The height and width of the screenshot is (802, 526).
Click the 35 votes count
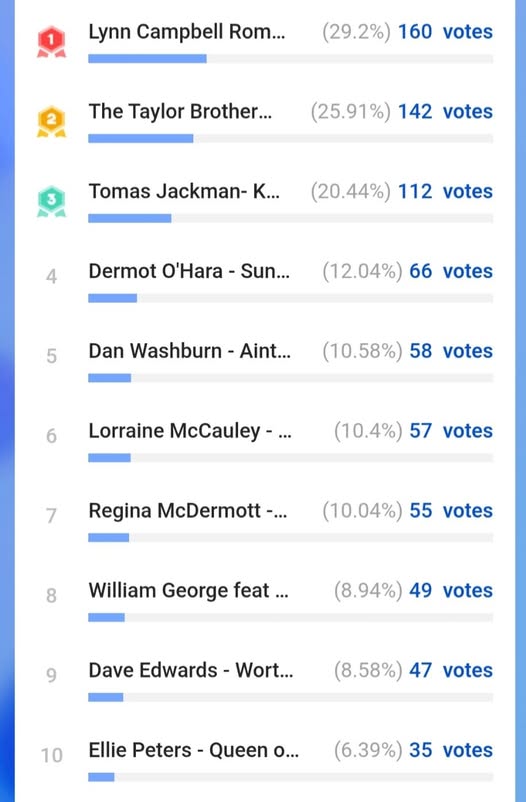pos(451,750)
